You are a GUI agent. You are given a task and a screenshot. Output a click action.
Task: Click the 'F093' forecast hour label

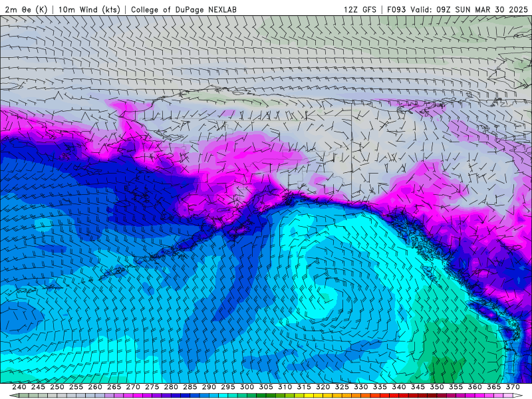[396, 9]
